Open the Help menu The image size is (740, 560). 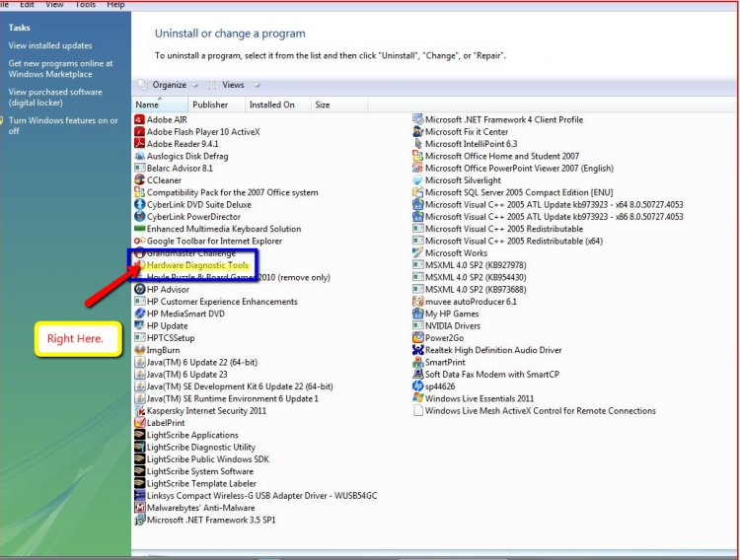point(115,4)
